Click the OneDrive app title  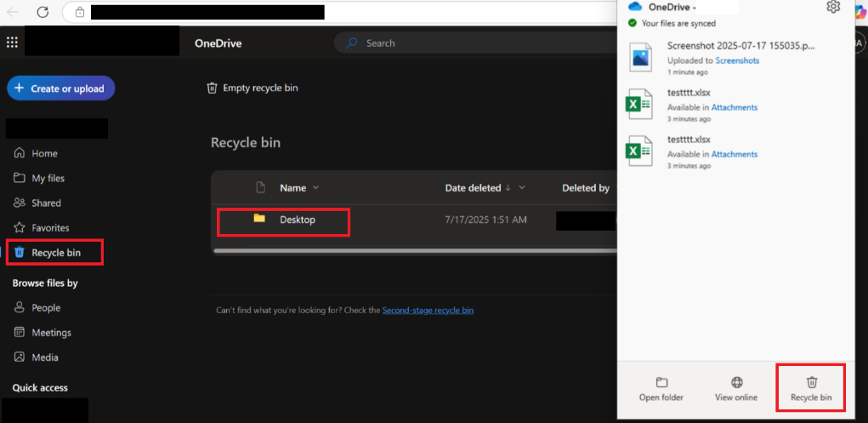218,43
